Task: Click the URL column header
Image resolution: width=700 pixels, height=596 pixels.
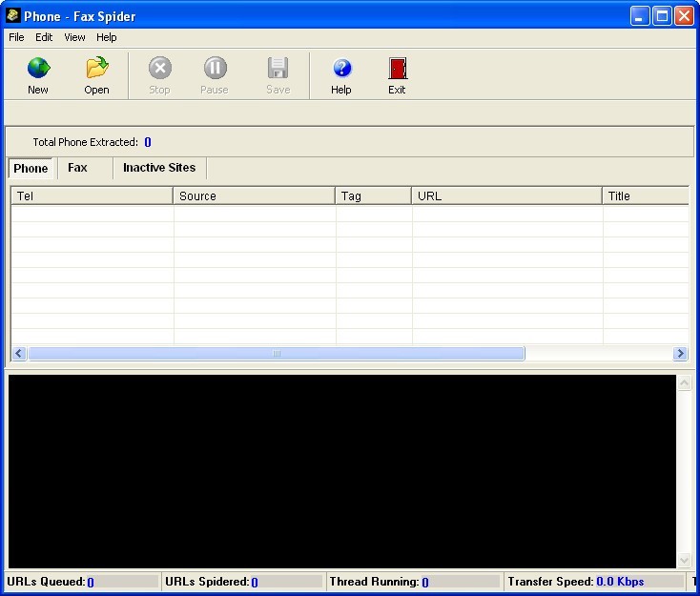Action: [506, 195]
